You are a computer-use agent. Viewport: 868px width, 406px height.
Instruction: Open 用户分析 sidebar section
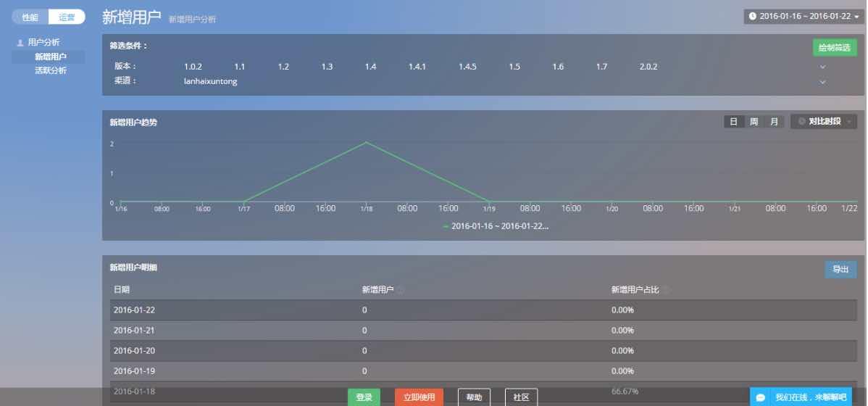pos(43,42)
